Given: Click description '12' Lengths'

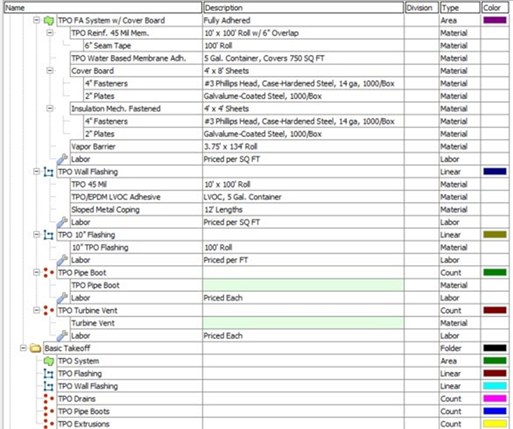Looking at the screenshot, I should tap(223, 210).
